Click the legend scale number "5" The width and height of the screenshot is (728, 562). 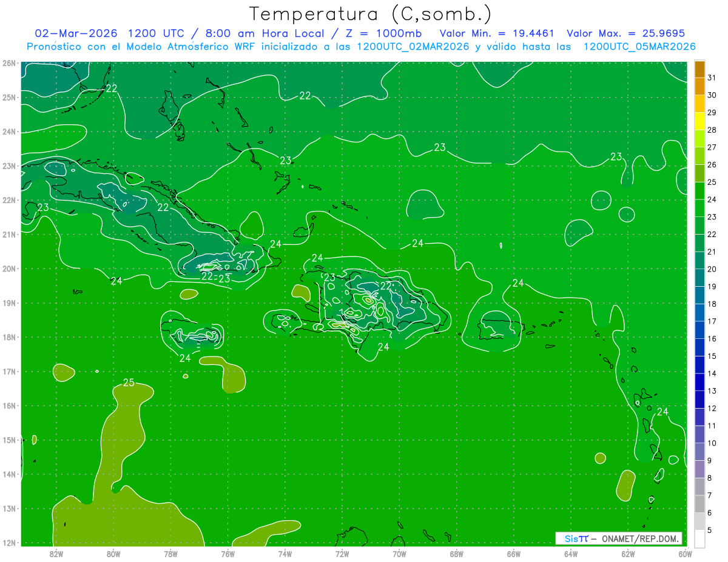click(710, 530)
